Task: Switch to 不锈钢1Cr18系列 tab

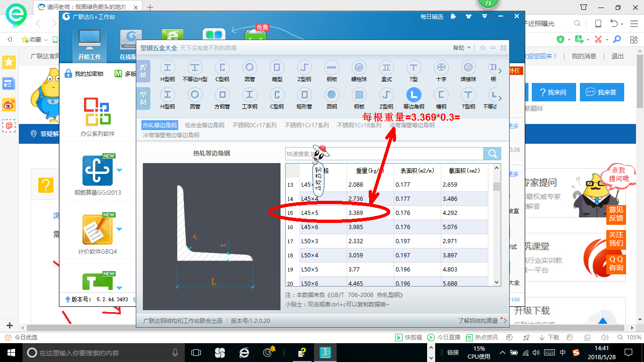Action: (x=359, y=125)
